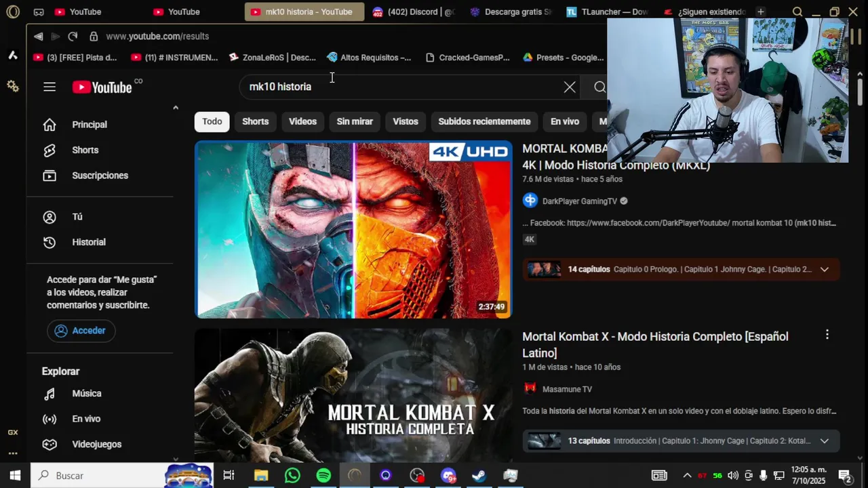Go back with the browser back arrow
This screenshot has width=868, height=488.
pyautogui.click(x=39, y=36)
